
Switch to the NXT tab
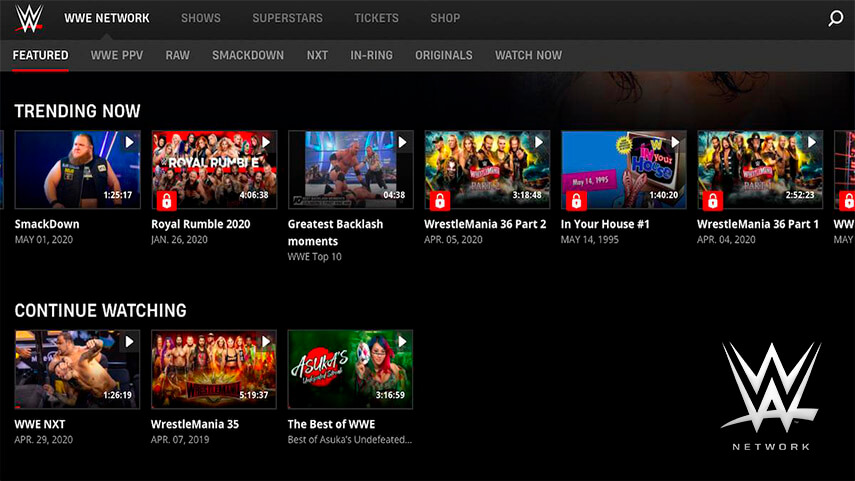click(317, 55)
